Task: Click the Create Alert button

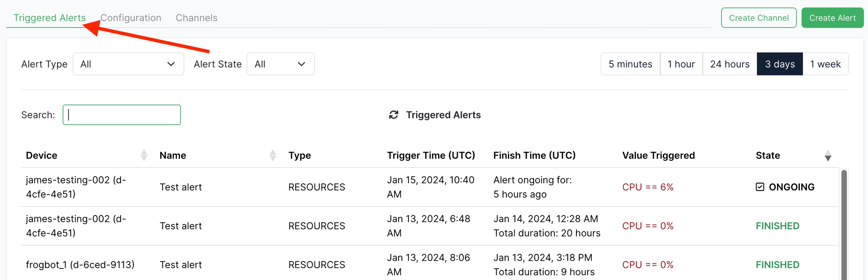Action: (x=832, y=18)
